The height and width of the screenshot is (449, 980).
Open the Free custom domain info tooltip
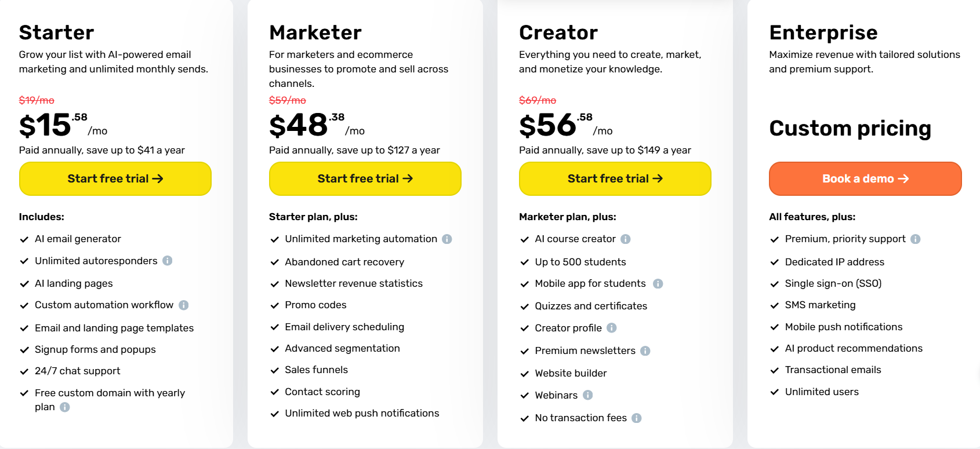64,407
